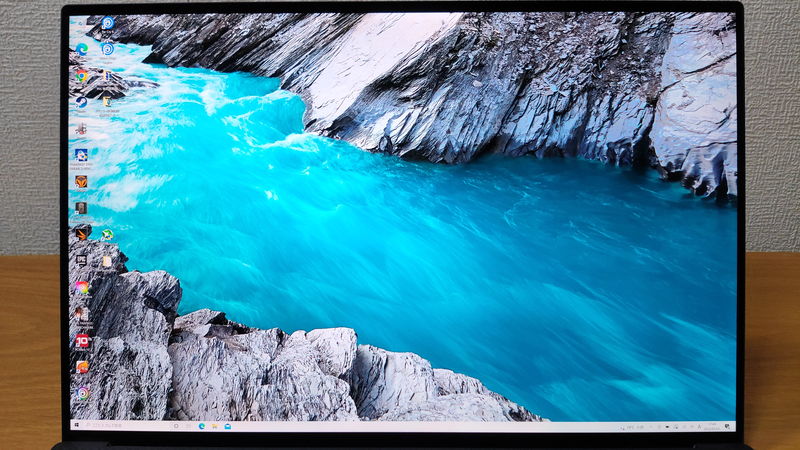Click the taskbar search box
Screen dimensions: 800x450
click(126, 426)
